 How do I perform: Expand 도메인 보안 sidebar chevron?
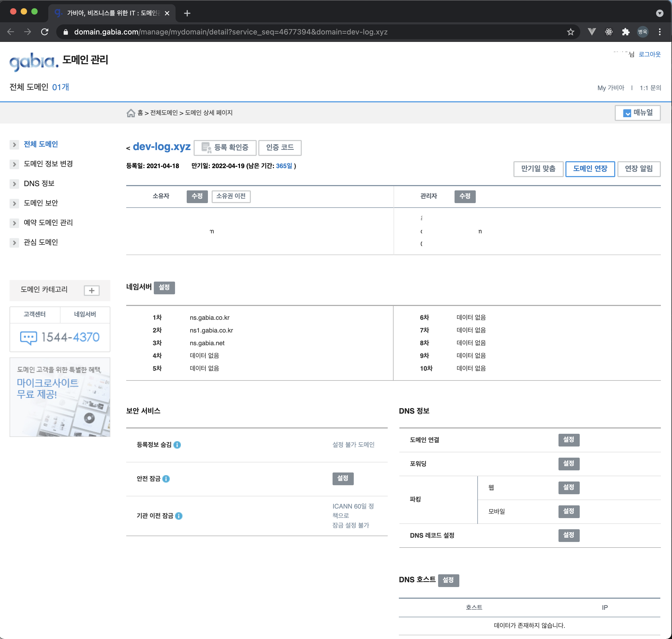coord(14,203)
